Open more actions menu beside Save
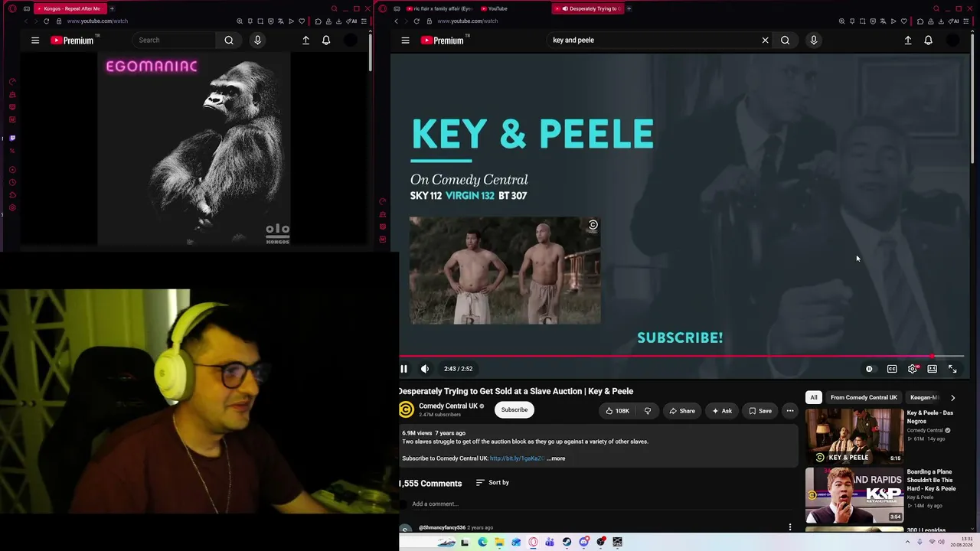Screen dimensions: 980x551 pyautogui.click(x=790, y=411)
